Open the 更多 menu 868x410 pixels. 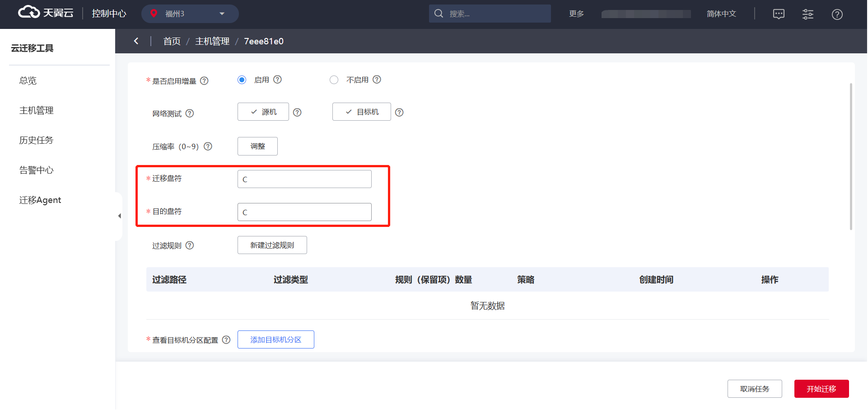576,14
